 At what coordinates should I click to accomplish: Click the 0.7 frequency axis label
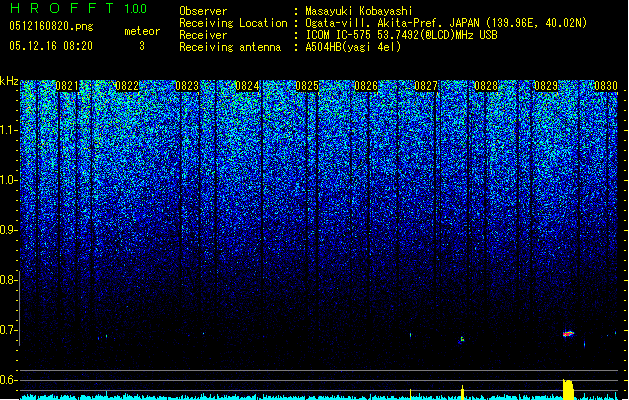(9, 330)
